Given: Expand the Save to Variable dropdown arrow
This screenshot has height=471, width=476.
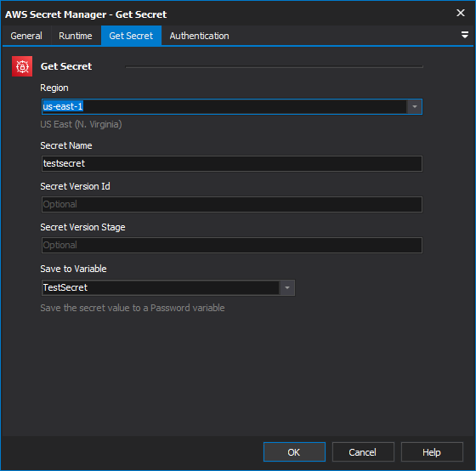Looking at the screenshot, I should click(x=287, y=287).
